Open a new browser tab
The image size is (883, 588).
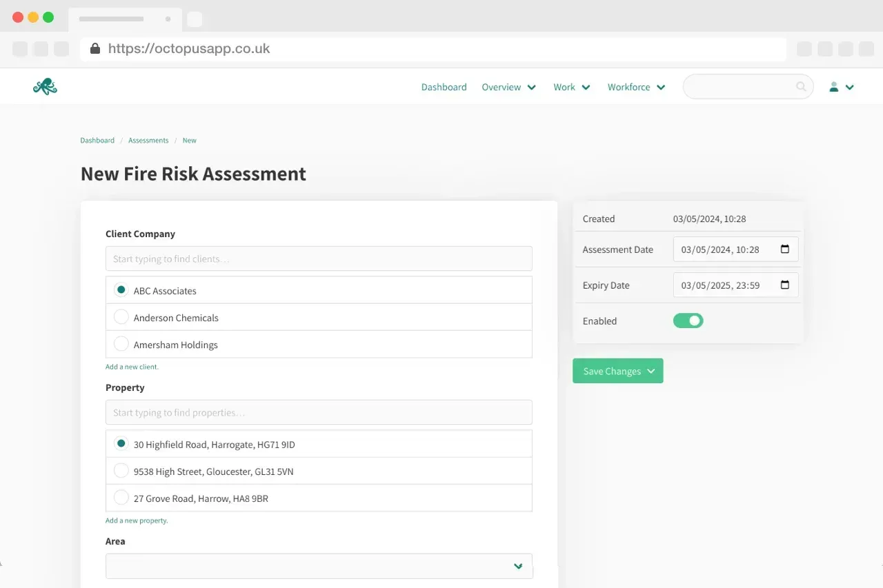(195, 19)
